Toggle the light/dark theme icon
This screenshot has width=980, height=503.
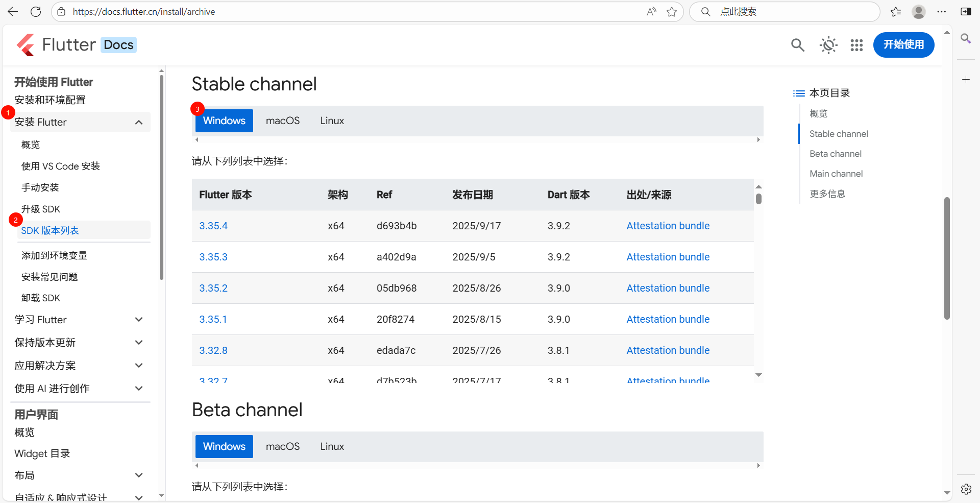[828, 45]
